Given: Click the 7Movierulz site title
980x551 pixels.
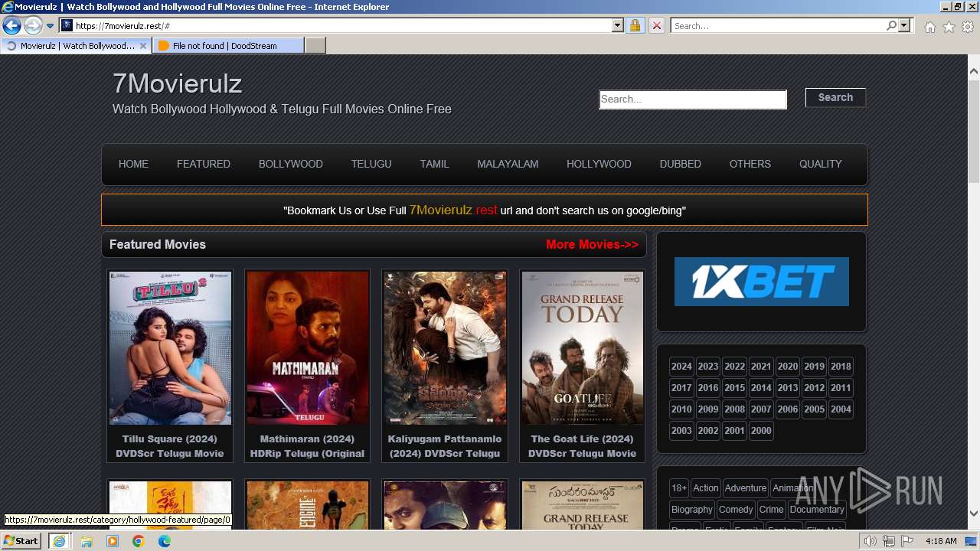Looking at the screenshot, I should (177, 83).
